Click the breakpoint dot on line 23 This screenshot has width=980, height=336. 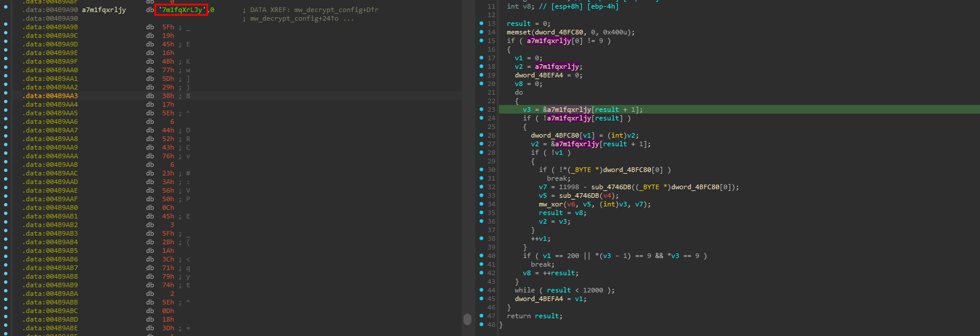[x=481, y=110]
